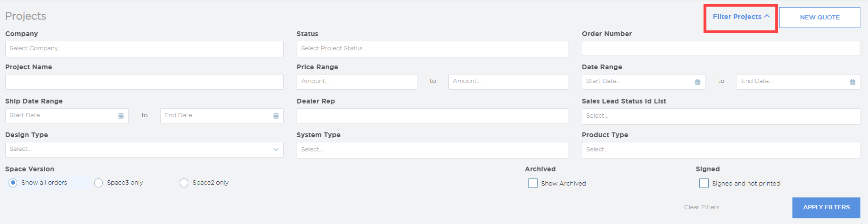This screenshot has width=868, height=224.
Task: Open the Select Company dropdown
Action: click(x=145, y=49)
